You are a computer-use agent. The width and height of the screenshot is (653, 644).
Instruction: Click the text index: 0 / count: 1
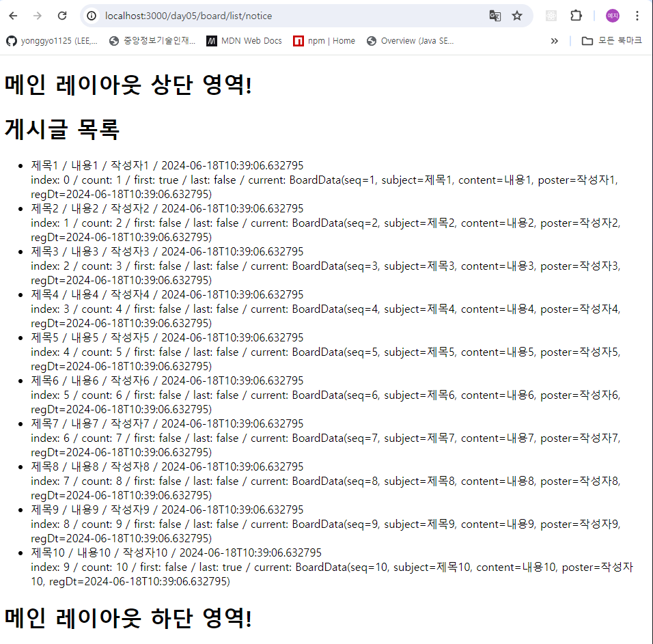tap(76, 180)
